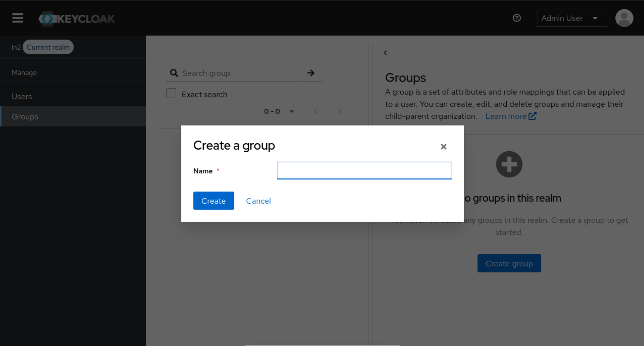Click Cancel in the dialog

coord(258,201)
